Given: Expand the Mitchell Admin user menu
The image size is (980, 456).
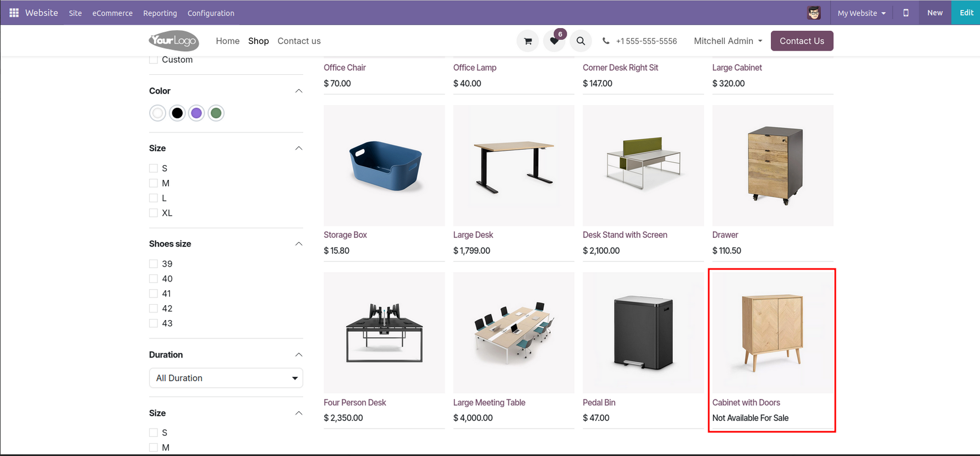Looking at the screenshot, I should tap(728, 41).
